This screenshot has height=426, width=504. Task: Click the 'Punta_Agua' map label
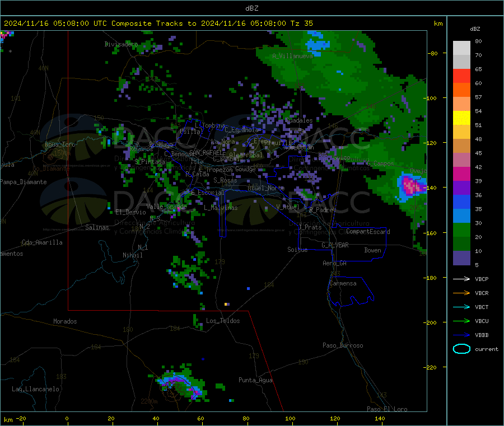tap(255, 380)
